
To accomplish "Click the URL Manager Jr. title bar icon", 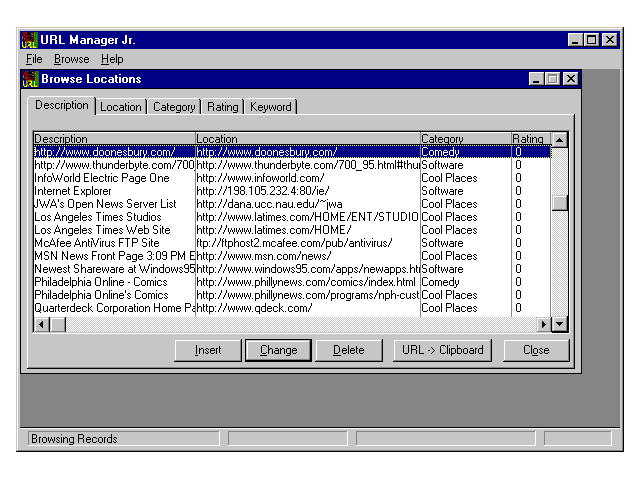I will click(30, 40).
